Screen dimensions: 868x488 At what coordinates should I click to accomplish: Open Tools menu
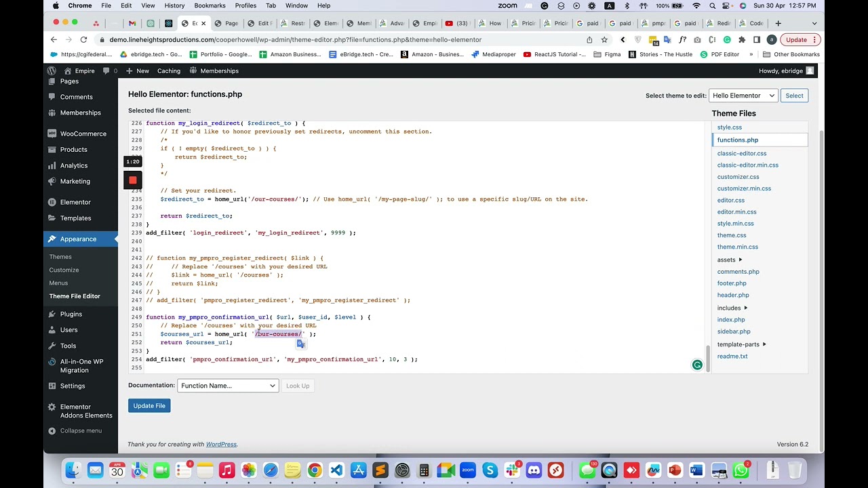pos(68,346)
